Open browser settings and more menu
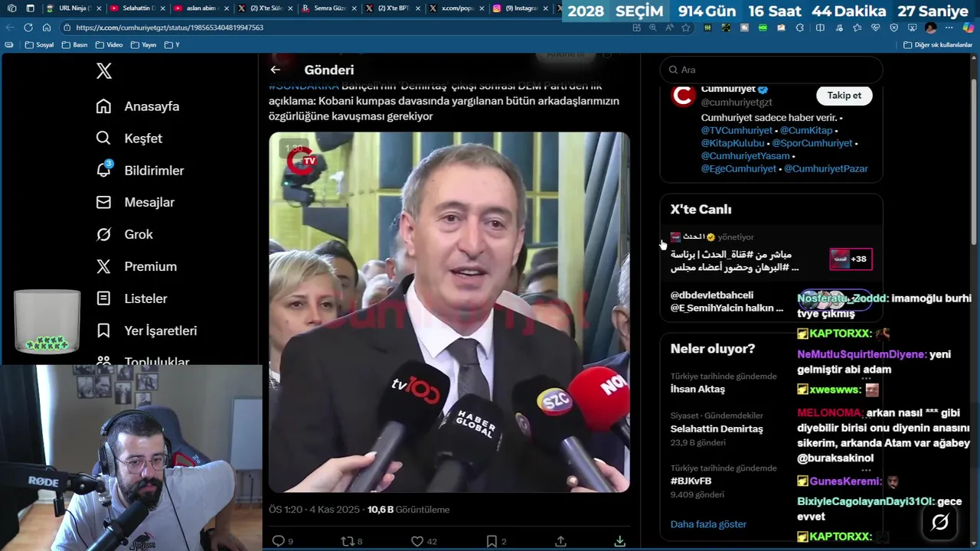The height and width of the screenshot is (551, 980). click(x=949, y=28)
